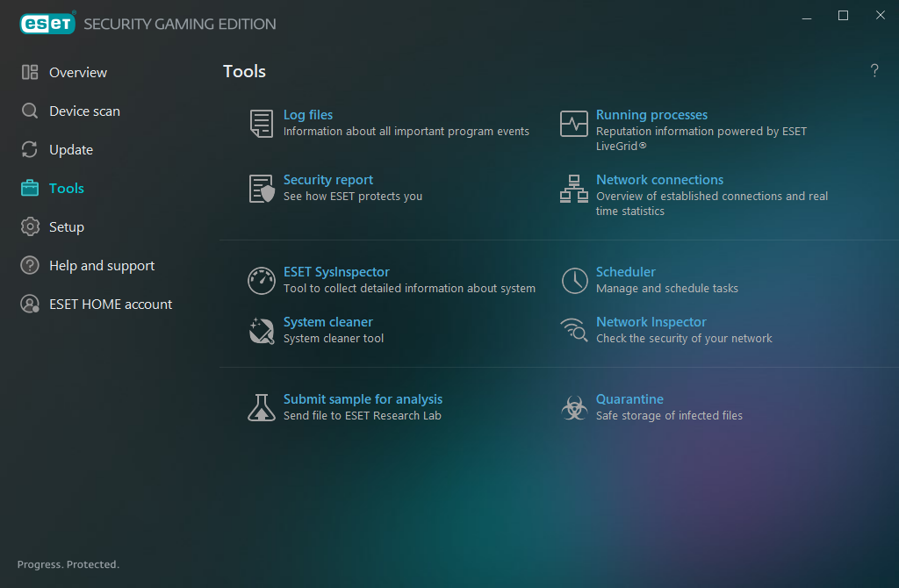Click the Network Inspector wifi icon
Viewport: 899px width, 588px height.
tap(574, 330)
